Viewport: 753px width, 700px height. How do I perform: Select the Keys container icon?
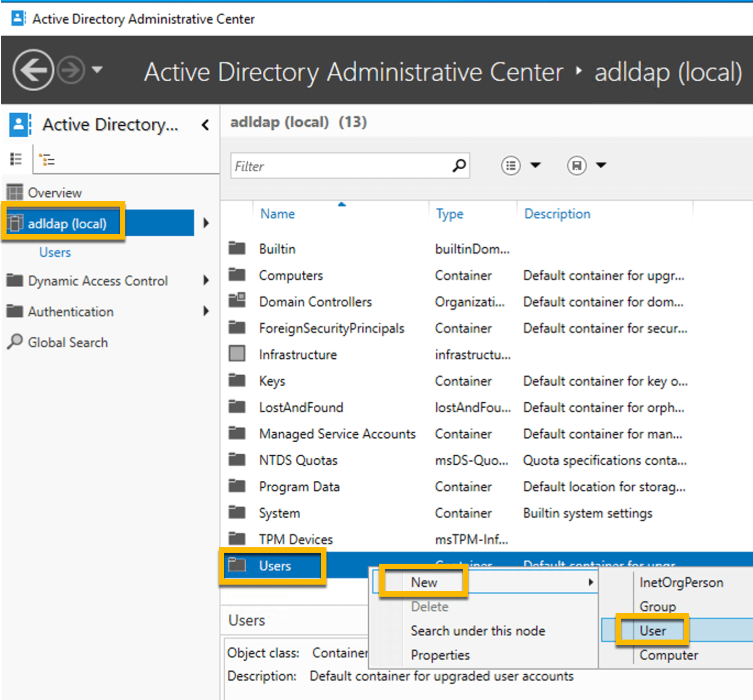coord(237,380)
